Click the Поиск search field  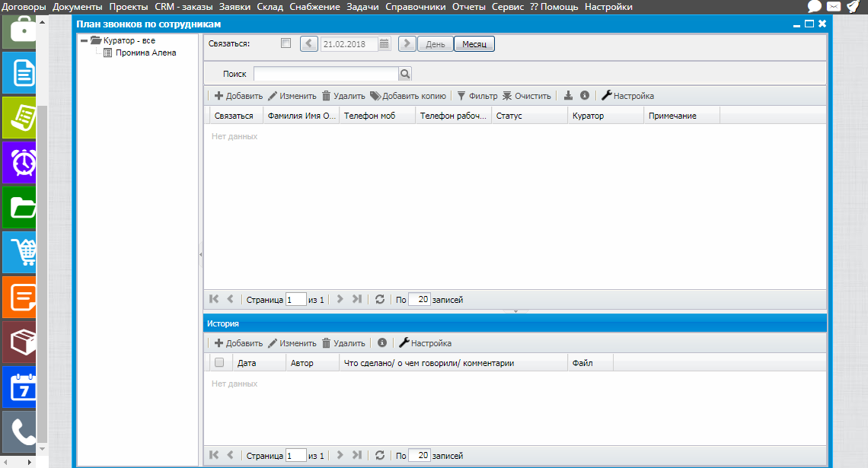coord(326,74)
